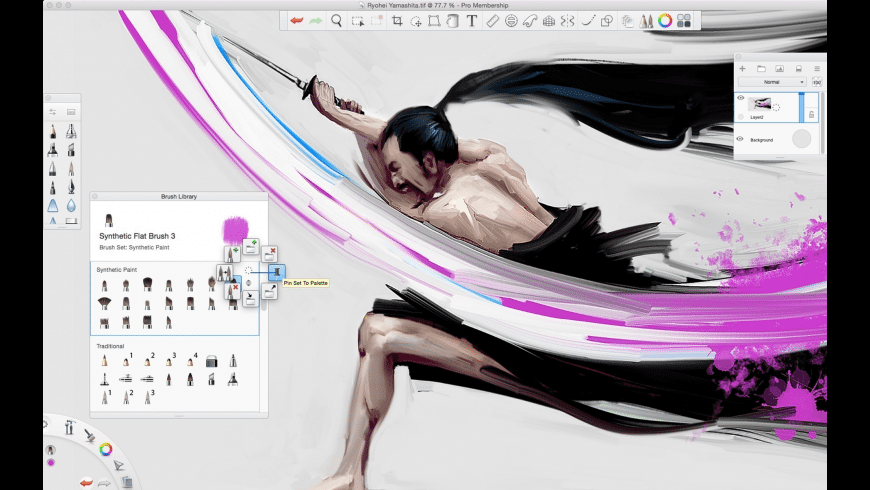Select the rectangular selection tool
The width and height of the screenshot is (870, 490).
358,20
